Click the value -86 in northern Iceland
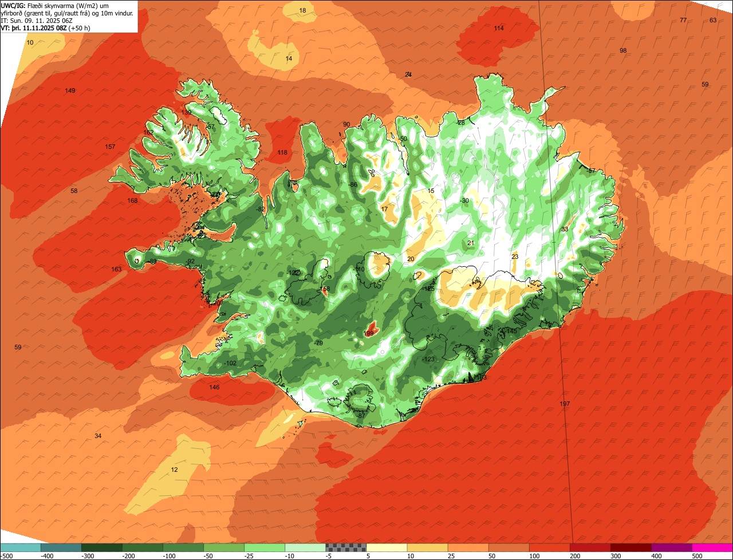Screen dimensions: 733x560 pyautogui.click(x=352, y=184)
